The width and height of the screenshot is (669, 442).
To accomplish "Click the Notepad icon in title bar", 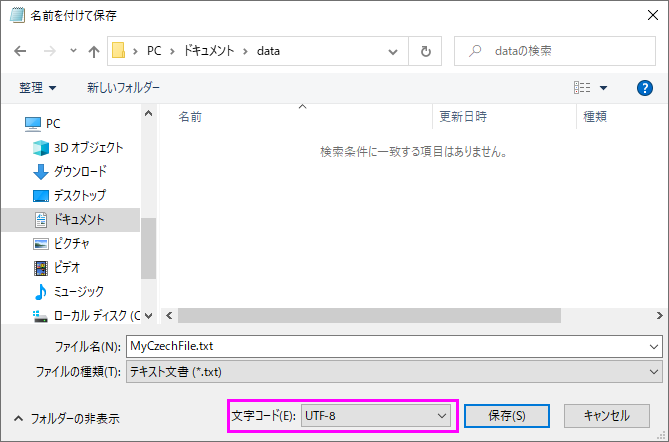I will pyautogui.click(x=17, y=15).
